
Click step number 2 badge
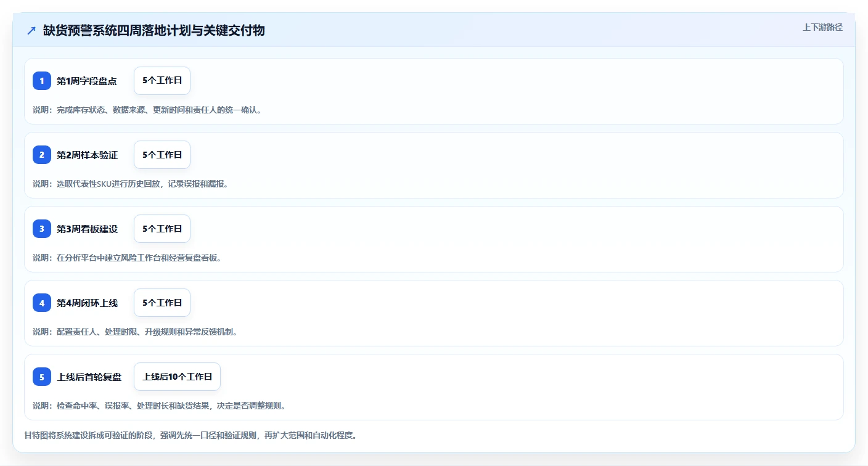click(42, 155)
